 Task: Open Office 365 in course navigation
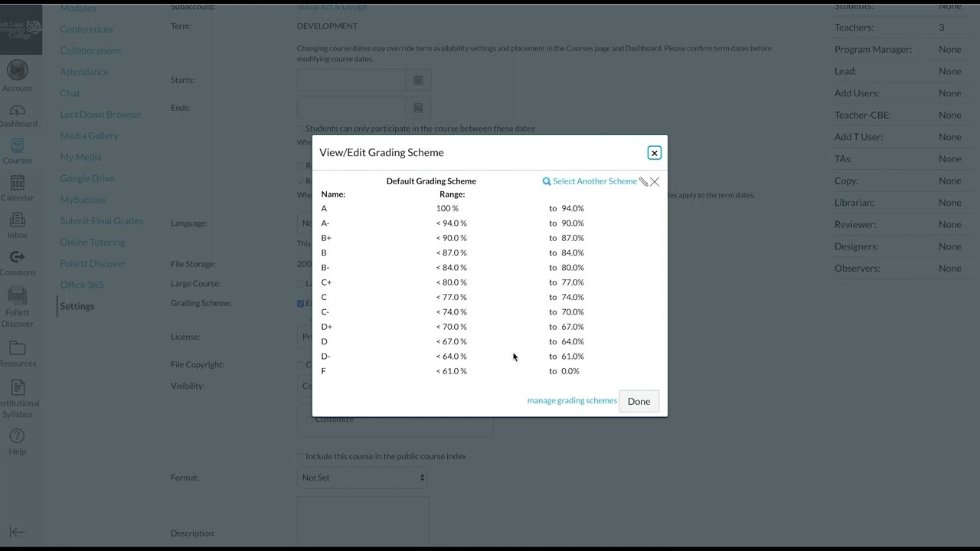click(81, 285)
